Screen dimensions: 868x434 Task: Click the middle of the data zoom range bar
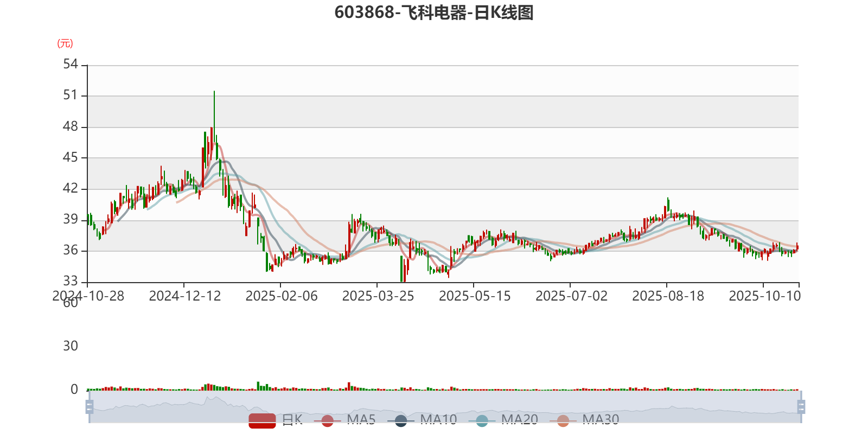pyautogui.click(x=445, y=406)
